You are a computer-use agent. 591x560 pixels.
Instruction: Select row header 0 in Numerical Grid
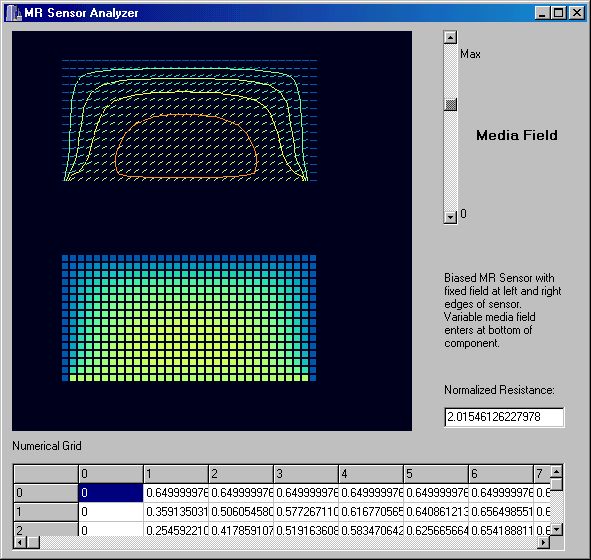tap(46, 493)
